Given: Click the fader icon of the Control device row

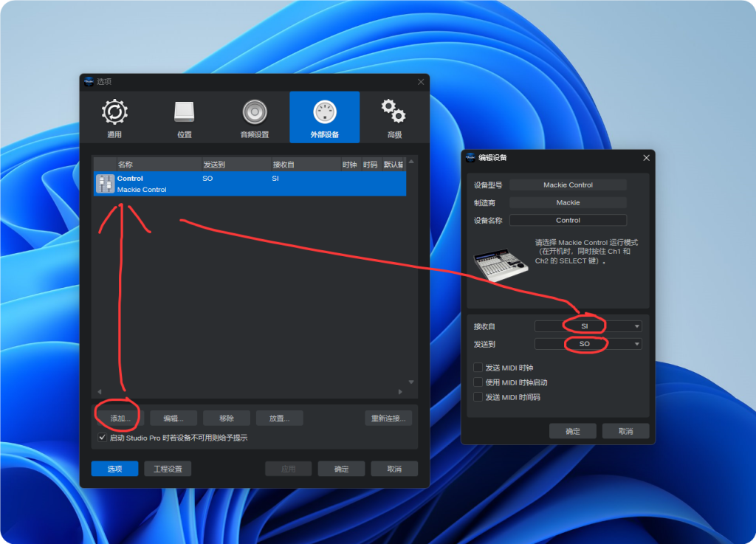Looking at the screenshot, I should pyautogui.click(x=105, y=184).
